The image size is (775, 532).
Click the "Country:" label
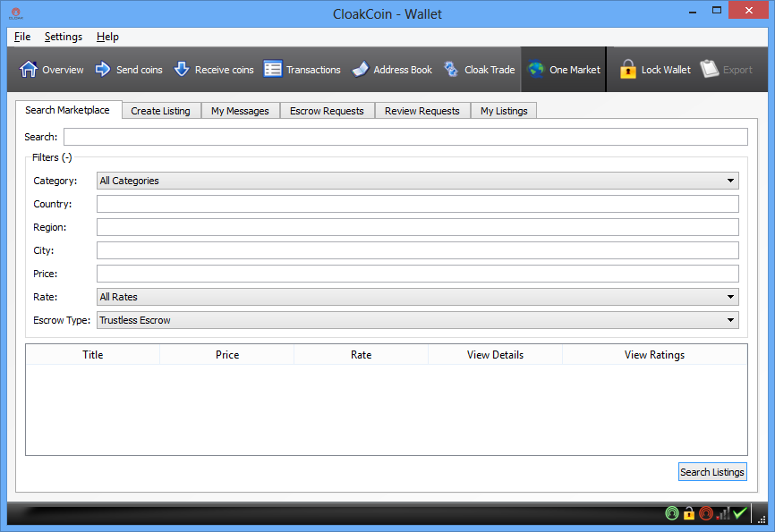(53, 204)
